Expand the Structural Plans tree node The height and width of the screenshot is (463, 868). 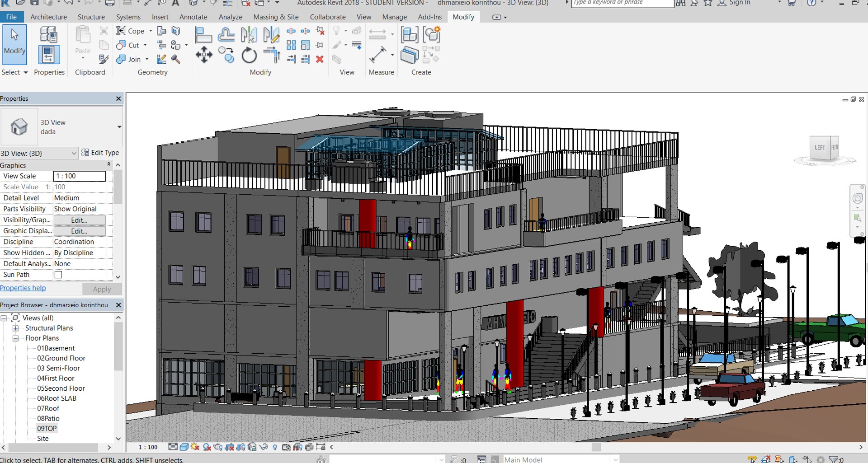coord(15,328)
